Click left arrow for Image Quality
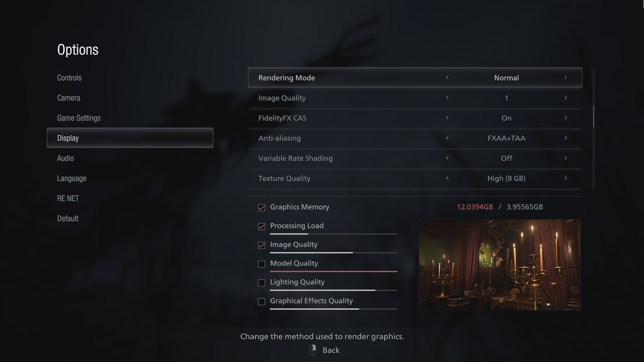Viewport: 644px width, 362px height. coord(447,98)
